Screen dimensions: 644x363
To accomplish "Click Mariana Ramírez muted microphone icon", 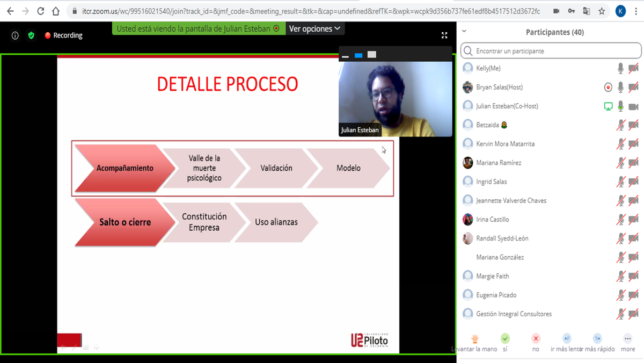I will pyautogui.click(x=620, y=163).
